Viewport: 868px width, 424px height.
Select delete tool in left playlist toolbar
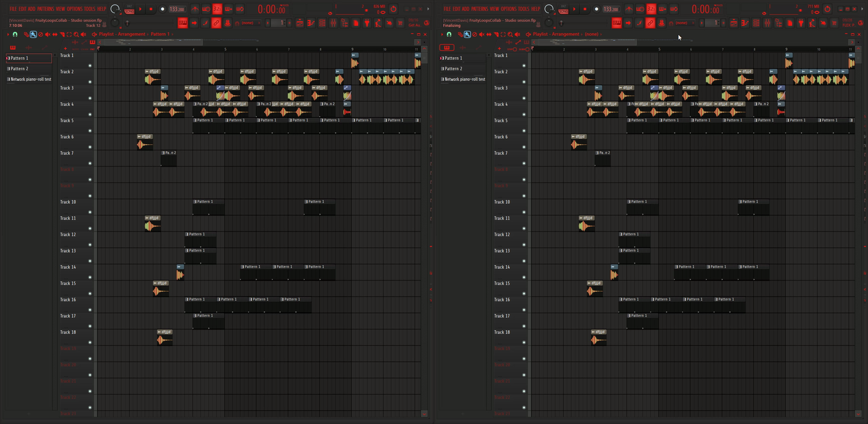point(41,34)
